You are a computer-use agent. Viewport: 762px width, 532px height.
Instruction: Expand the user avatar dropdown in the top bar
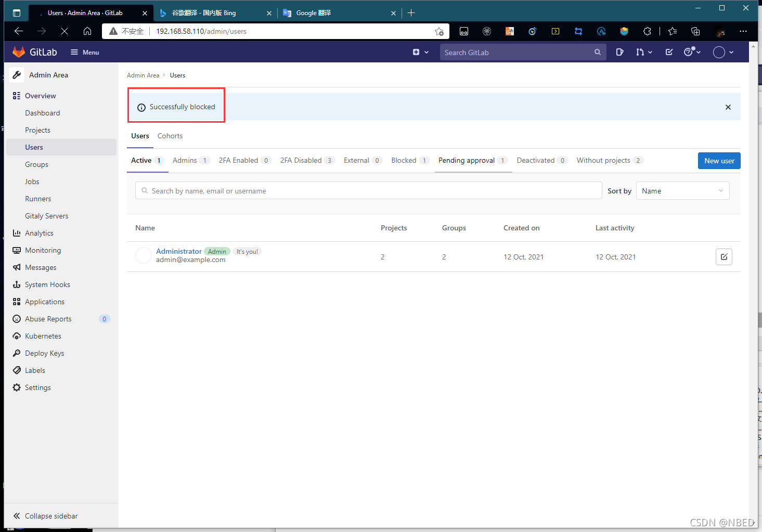723,52
